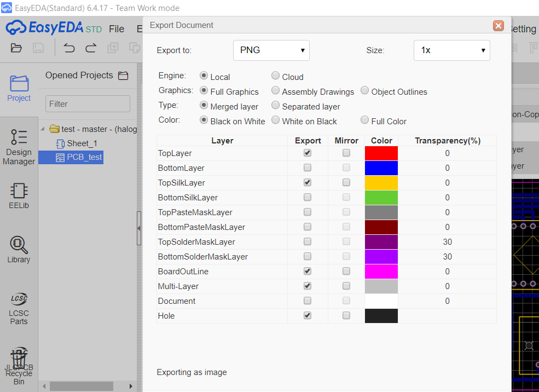Click the schematic icon of Sheet_1
The width and height of the screenshot is (539, 392).
60,144
